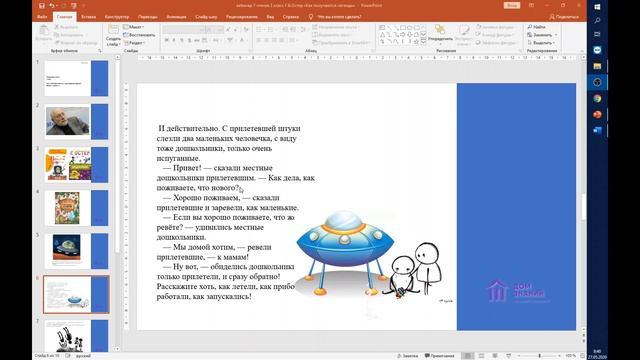Toggle Normal view button in status bar
The image size is (640, 360).
coord(468,356)
